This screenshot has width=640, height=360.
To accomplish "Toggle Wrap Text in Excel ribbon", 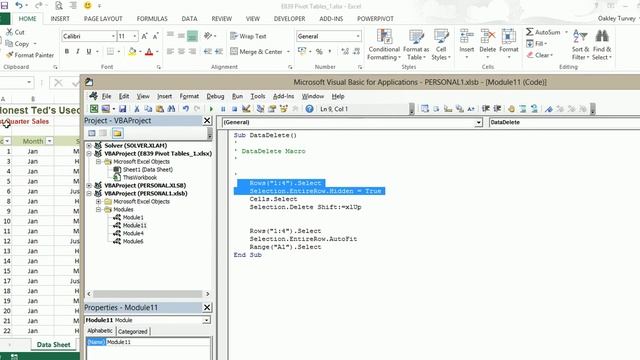I will (248, 36).
